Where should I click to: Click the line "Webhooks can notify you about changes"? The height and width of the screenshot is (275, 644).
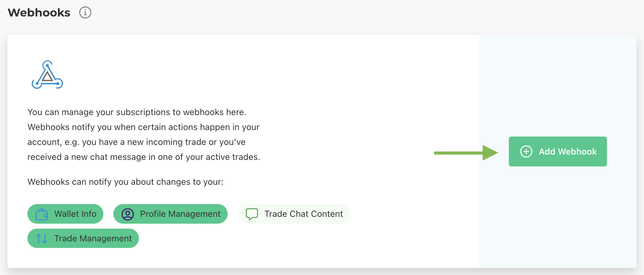point(125,182)
